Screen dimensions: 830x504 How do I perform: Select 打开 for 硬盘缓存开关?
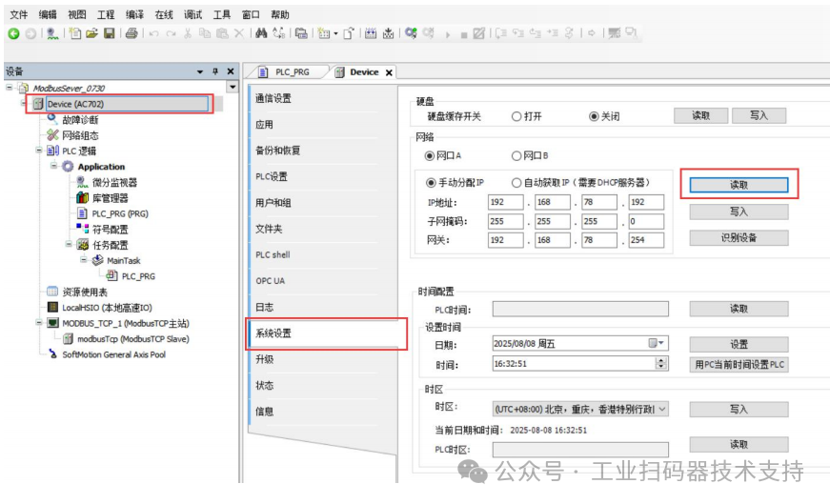coord(516,116)
